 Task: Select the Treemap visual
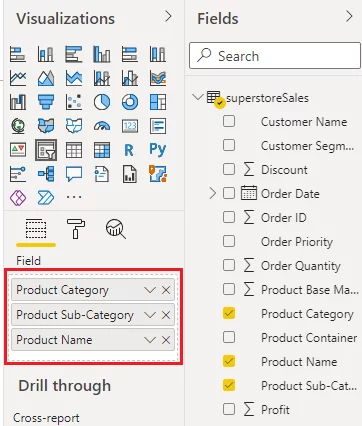click(x=158, y=102)
